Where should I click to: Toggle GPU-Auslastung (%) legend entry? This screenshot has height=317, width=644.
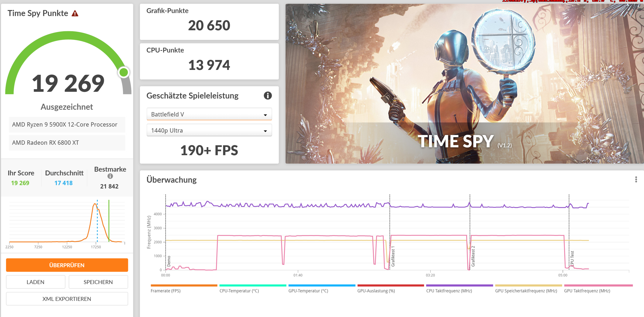coord(376,291)
